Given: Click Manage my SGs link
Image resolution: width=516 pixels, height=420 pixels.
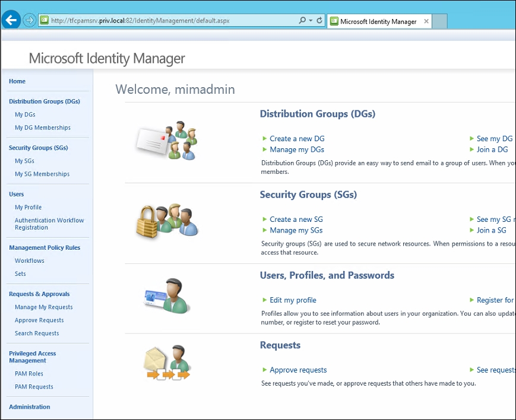Looking at the screenshot, I should [x=296, y=230].
